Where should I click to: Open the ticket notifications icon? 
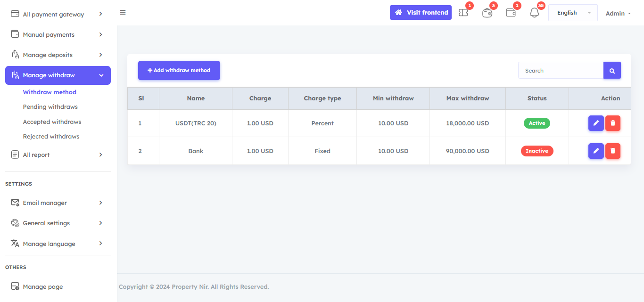click(463, 13)
